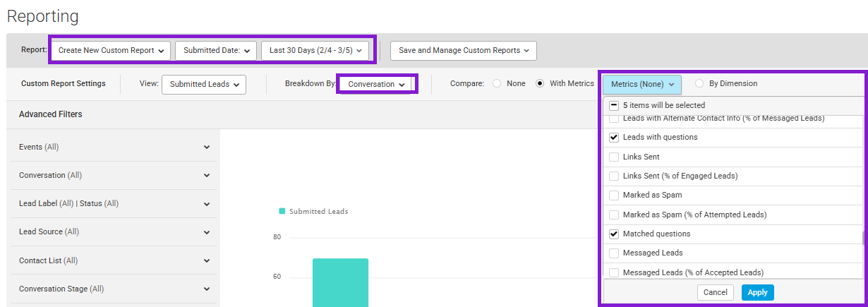Open the Metrics (None) dropdown
Viewport: 868px width, 307px height.
point(642,84)
